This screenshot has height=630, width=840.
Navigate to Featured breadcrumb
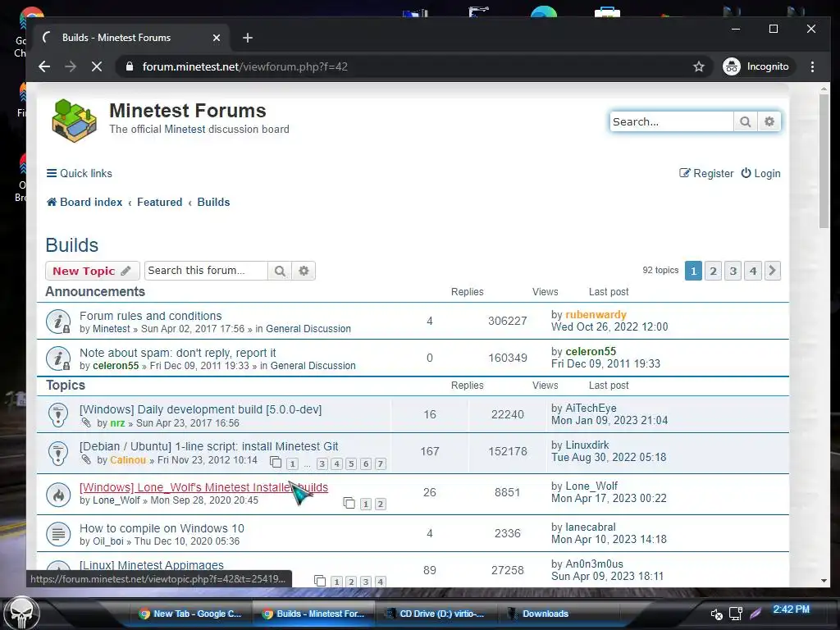[160, 202]
